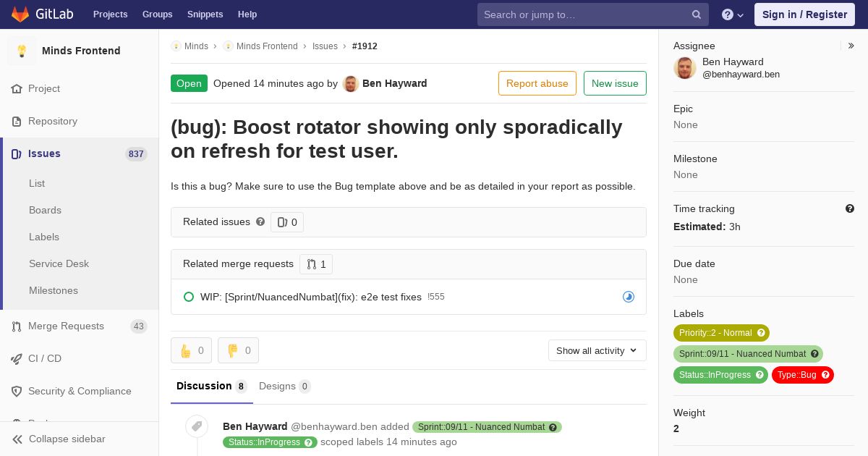This screenshot has height=456, width=868.
Task: Open the Groups menu
Action: [x=158, y=14]
